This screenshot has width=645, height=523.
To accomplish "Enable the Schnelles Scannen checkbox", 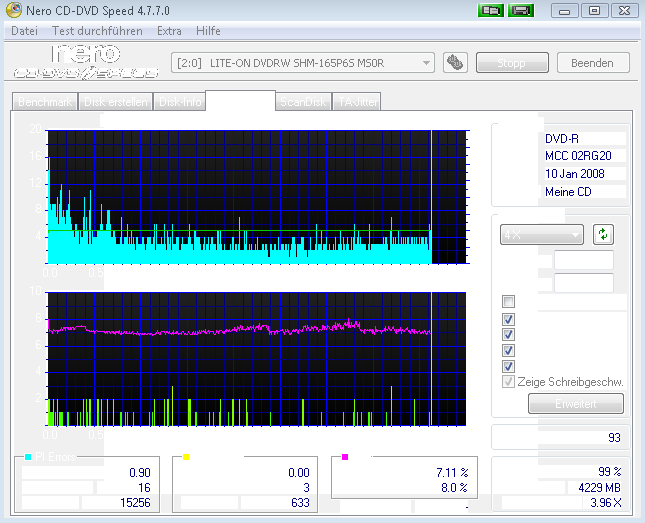I will pyautogui.click(x=509, y=302).
